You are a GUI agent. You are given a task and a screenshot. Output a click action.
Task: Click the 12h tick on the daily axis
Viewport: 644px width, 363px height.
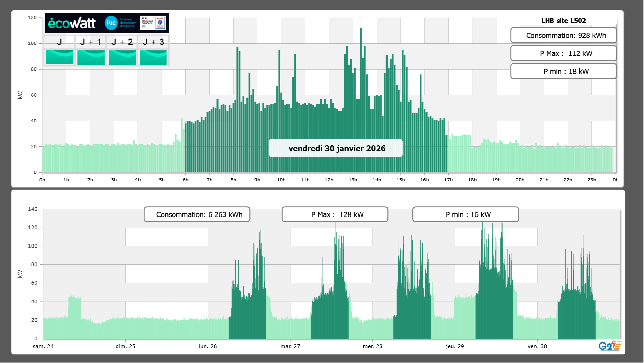tap(329, 180)
